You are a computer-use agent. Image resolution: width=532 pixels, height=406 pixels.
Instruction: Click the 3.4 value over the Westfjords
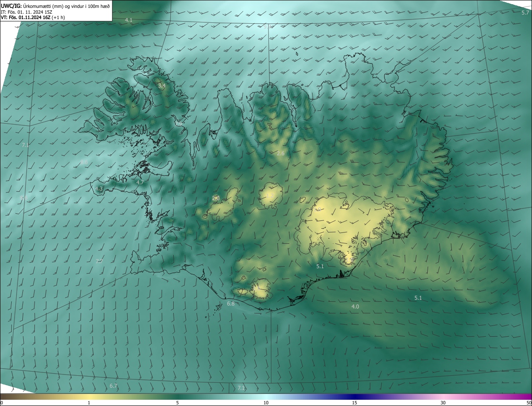(x=162, y=86)
